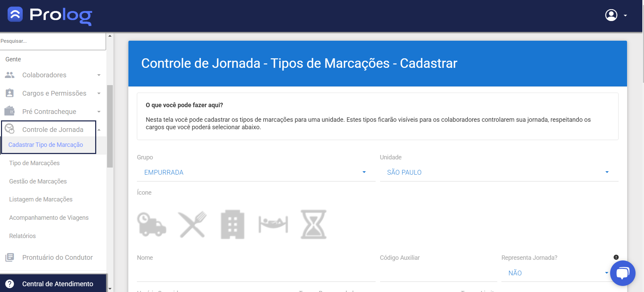Open Acompanhamento de Viagens link
Viewport: 644px width, 292px height.
click(x=49, y=218)
